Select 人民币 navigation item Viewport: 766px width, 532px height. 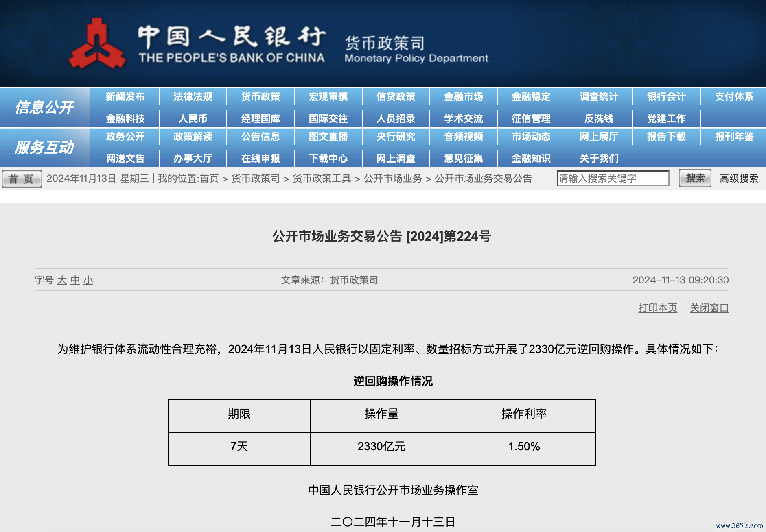(x=193, y=119)
